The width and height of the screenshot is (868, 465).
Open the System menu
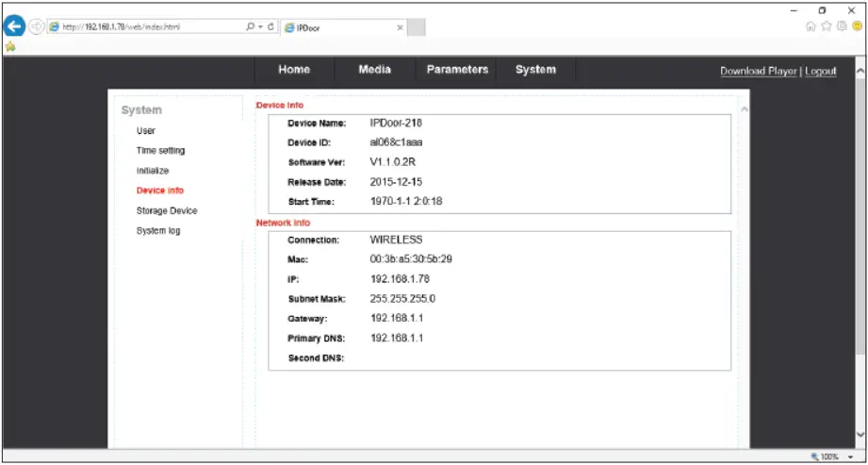click(x=535, y=70)
